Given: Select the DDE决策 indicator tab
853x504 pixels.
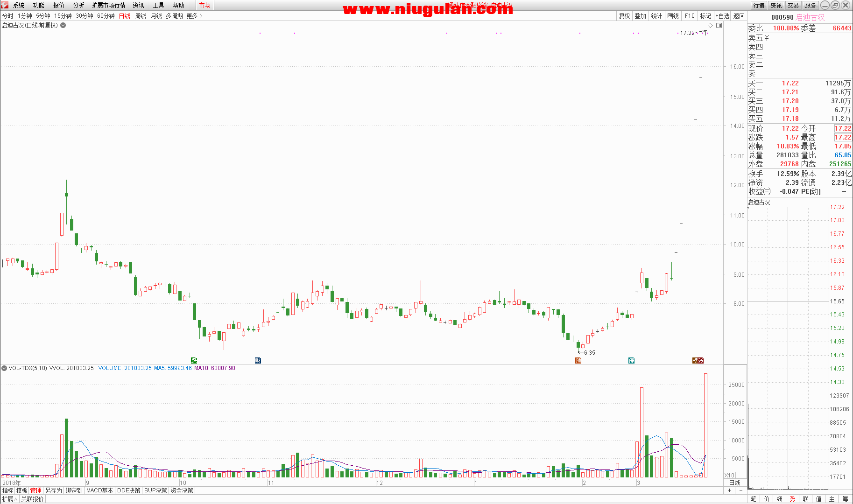Looking at the screenshot, I should (x=129, y=490).
